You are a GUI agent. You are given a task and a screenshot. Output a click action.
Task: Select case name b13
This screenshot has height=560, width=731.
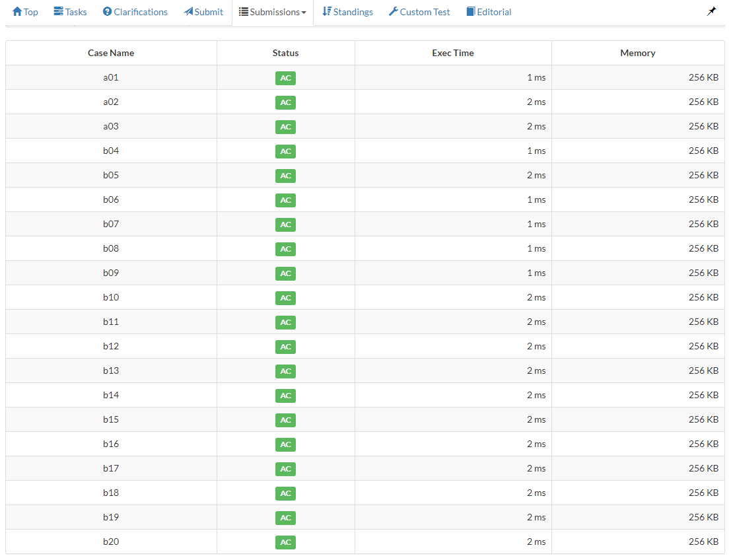[111, 370]
